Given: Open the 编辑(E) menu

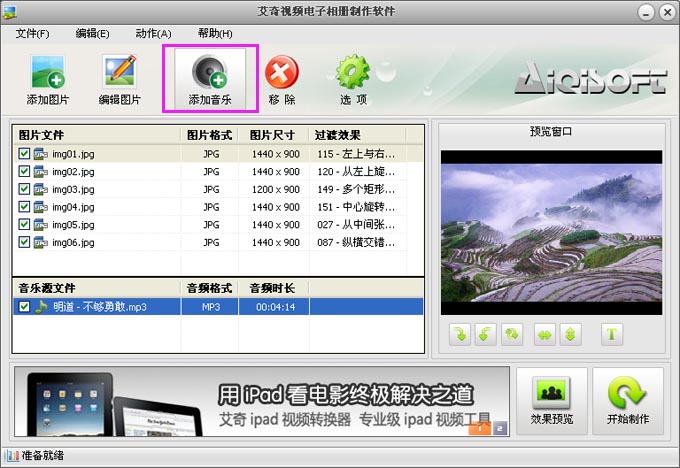Looking at the screenshot, I should (92, 33).
